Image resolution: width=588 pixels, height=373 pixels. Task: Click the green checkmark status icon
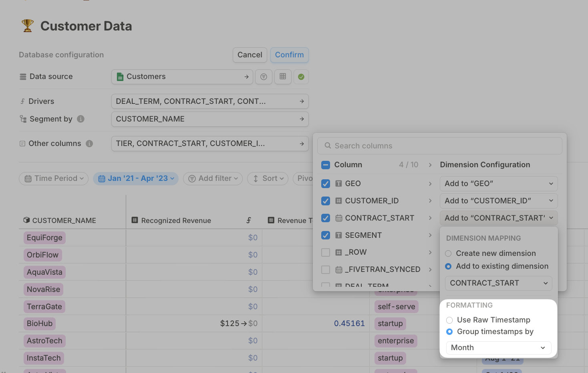[301, 77]
